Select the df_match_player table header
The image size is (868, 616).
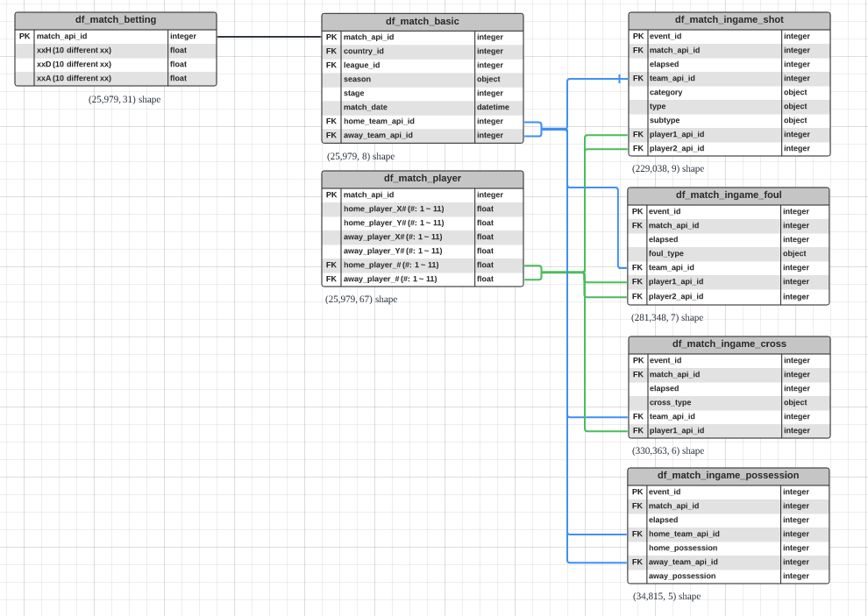point(422,178)
